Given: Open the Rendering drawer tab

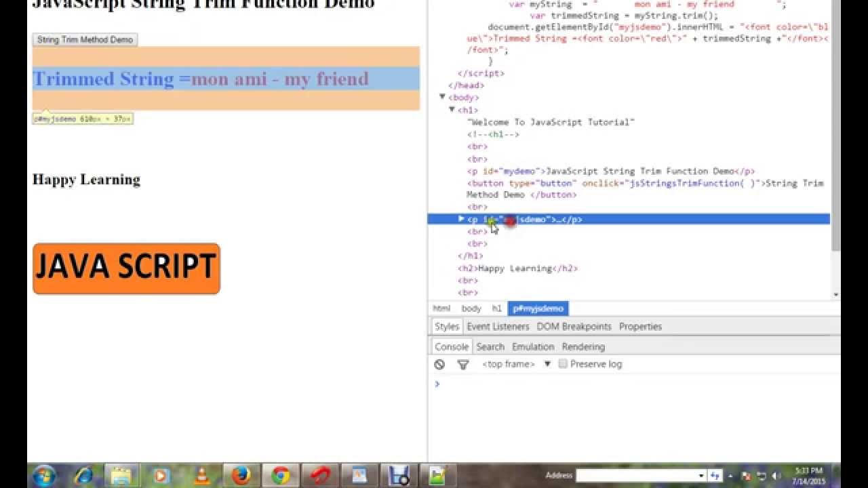Looking at the screenshot, I should pos(583,346).
